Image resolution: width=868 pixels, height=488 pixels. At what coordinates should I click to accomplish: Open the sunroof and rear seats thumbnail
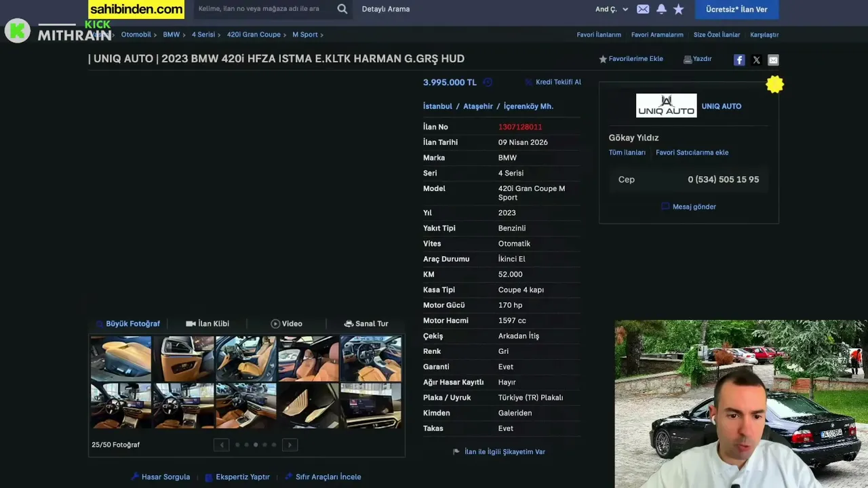tap(309, 359)
